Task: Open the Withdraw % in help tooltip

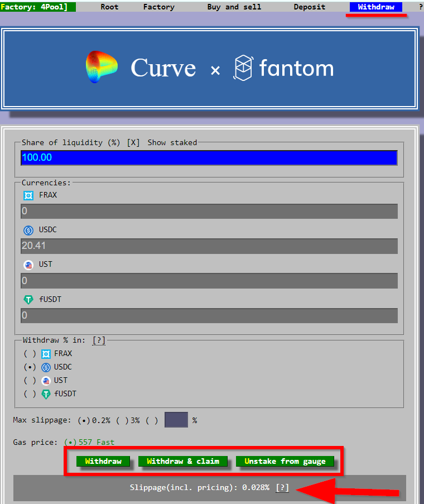Action: coord(99,340)
